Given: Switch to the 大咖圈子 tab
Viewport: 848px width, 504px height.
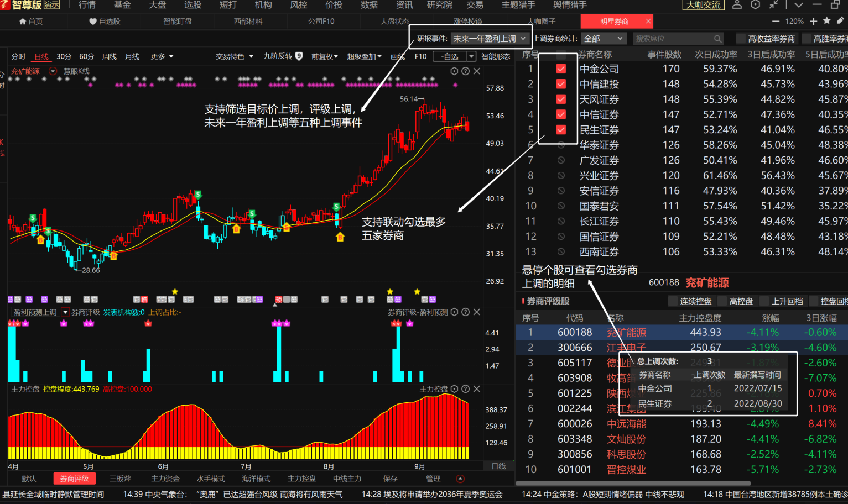Looking at the screenshot, I should (x=541, y=22).
